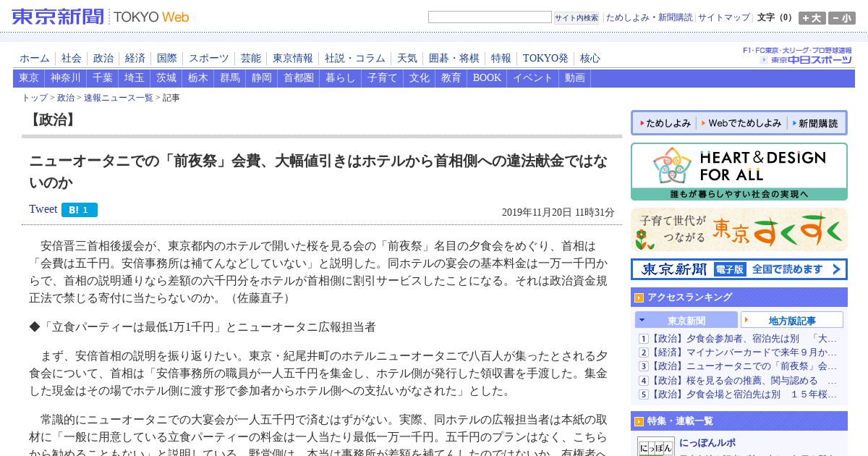Viewport: 868px width, 456px height.
Task: Open the 特報 menu item
Action: [x=501, y=59]
